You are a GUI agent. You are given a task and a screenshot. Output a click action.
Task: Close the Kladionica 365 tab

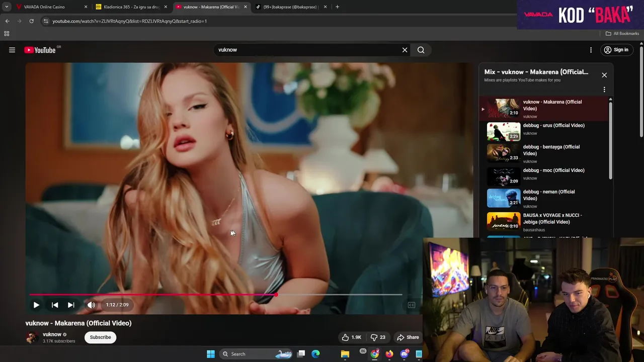click(166, 7)
